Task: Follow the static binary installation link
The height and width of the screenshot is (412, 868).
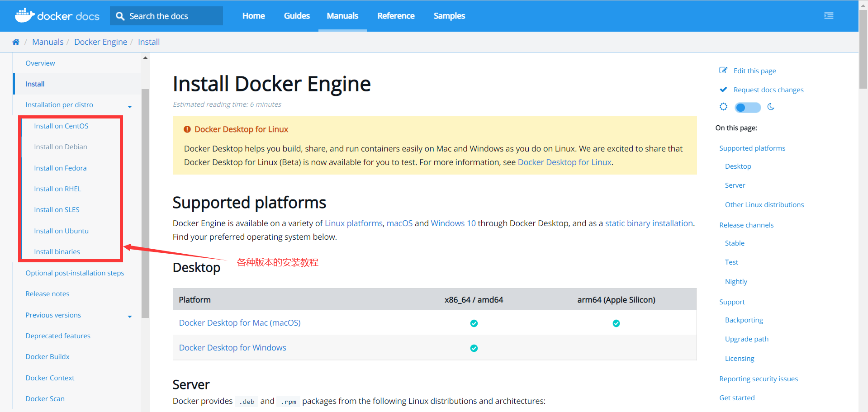Action: 649,223
